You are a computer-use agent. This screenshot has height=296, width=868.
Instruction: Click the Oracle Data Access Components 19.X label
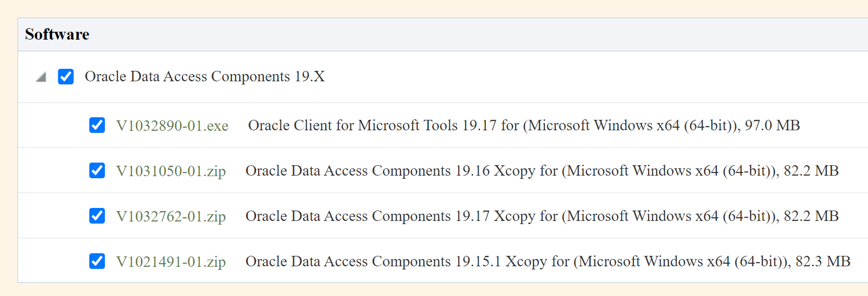tap(204, 77)
